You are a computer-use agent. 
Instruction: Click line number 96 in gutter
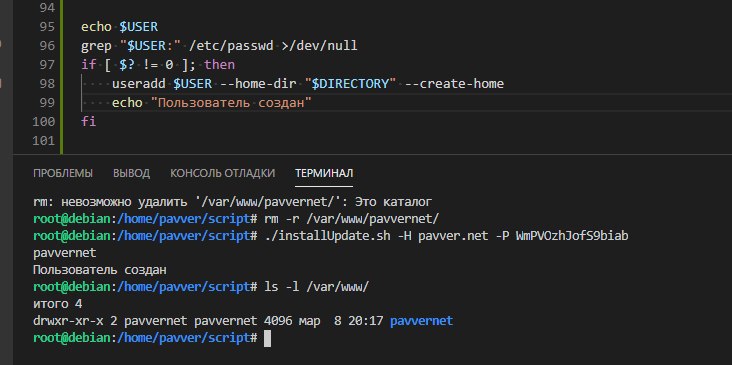[47, 46]
